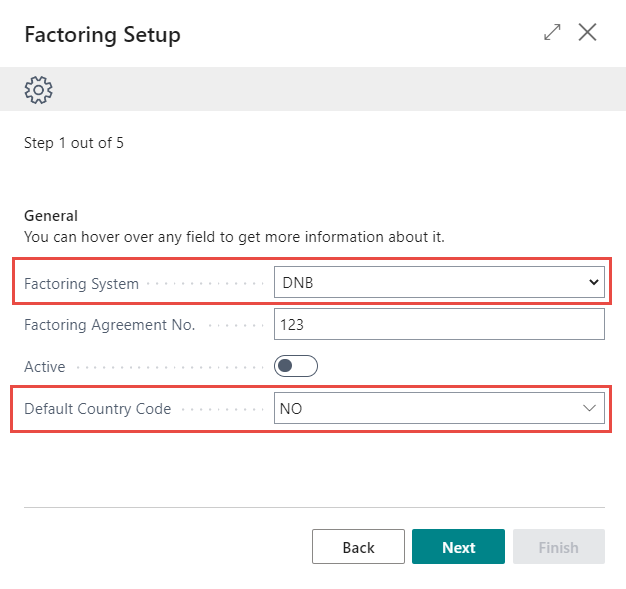Click the Factoring Agreement No. label
Image resolution: width=626 pixels, height=589 pixels.
click(x=109, y=325)
